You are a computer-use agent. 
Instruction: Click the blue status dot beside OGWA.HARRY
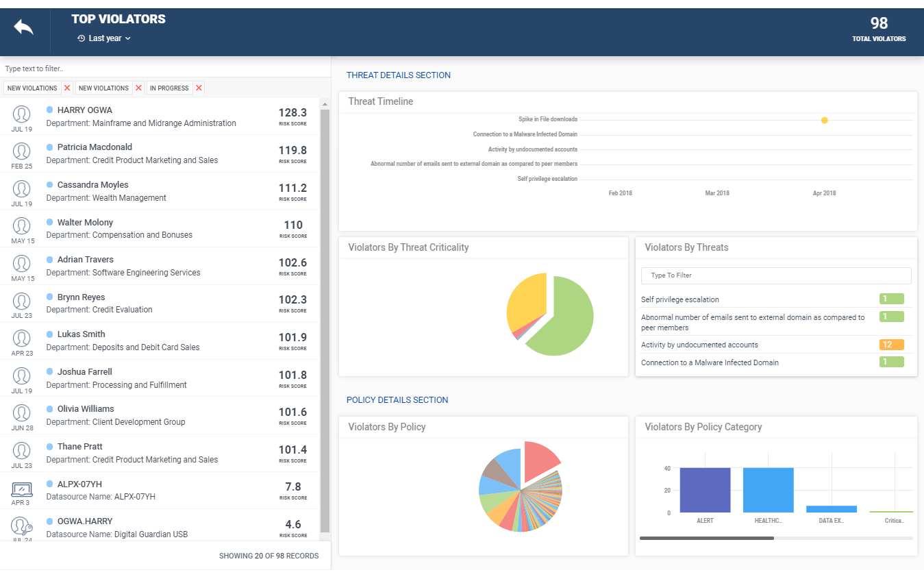[49, 521]
